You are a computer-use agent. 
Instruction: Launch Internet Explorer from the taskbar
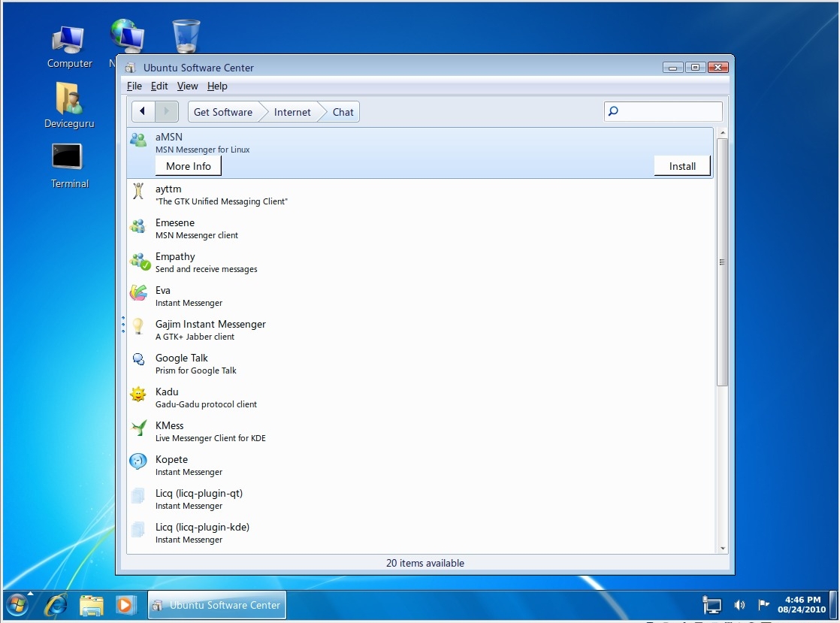55,605
